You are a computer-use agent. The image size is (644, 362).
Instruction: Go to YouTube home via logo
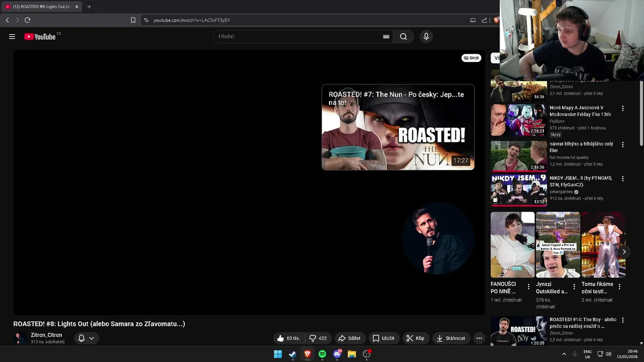(x=40, y=36)
